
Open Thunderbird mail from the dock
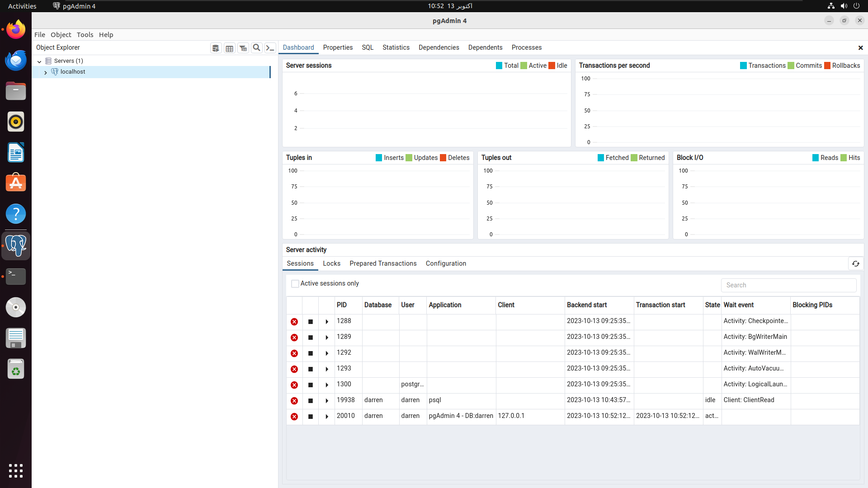[x=16, y=61]
